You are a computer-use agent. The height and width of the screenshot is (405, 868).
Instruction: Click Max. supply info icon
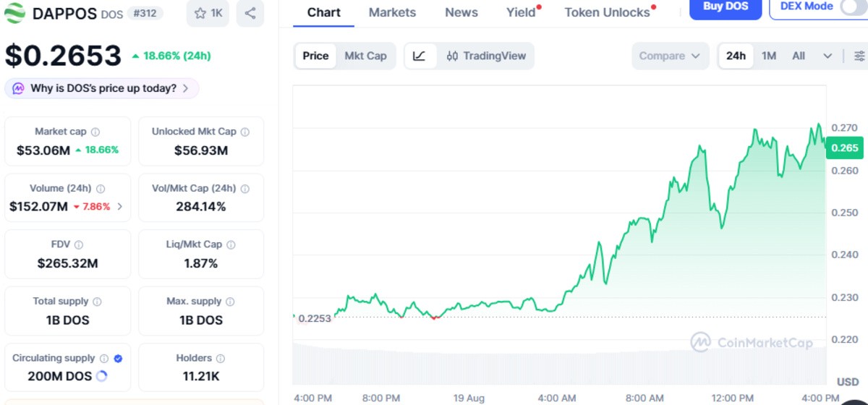click(x=231, y=302)
